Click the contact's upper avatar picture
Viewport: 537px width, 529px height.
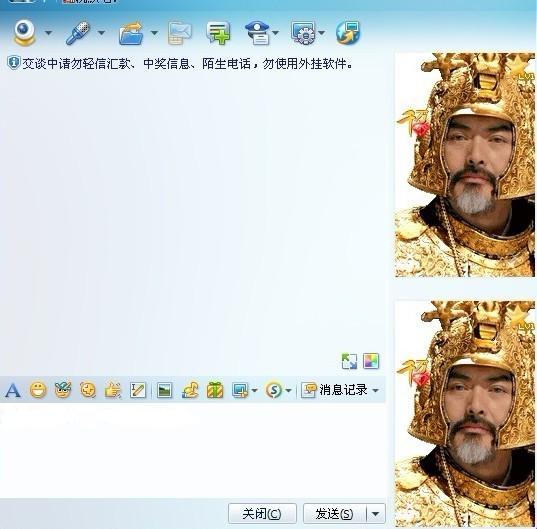click(465, 165)
